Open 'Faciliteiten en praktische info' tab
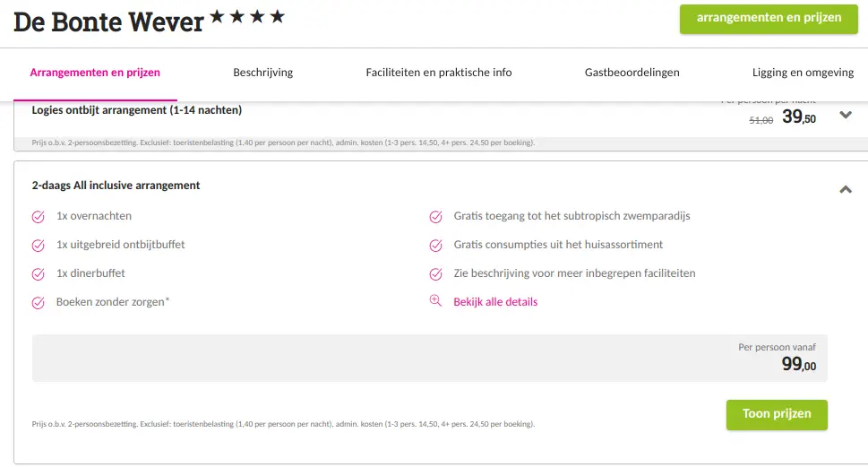This screenshot has width=868, height=467. coord(438,73)
